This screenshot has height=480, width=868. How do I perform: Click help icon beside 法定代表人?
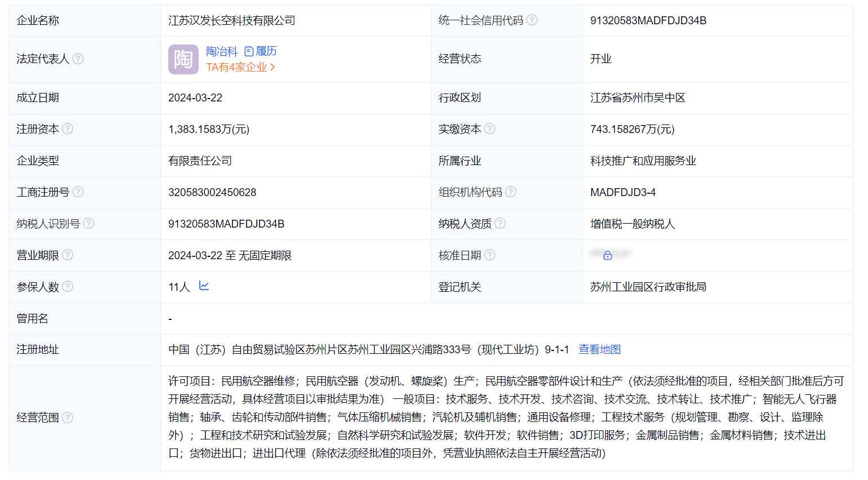click(78, 59)
